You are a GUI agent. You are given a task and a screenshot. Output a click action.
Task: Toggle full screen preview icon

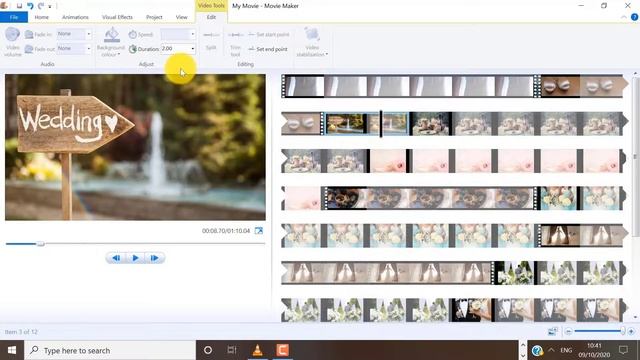point(259,231)
